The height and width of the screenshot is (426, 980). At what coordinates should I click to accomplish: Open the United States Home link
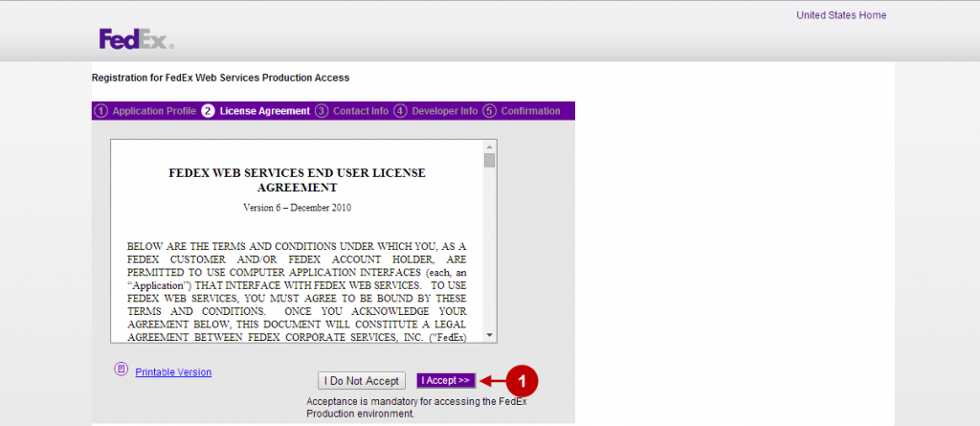click(840, 15)
